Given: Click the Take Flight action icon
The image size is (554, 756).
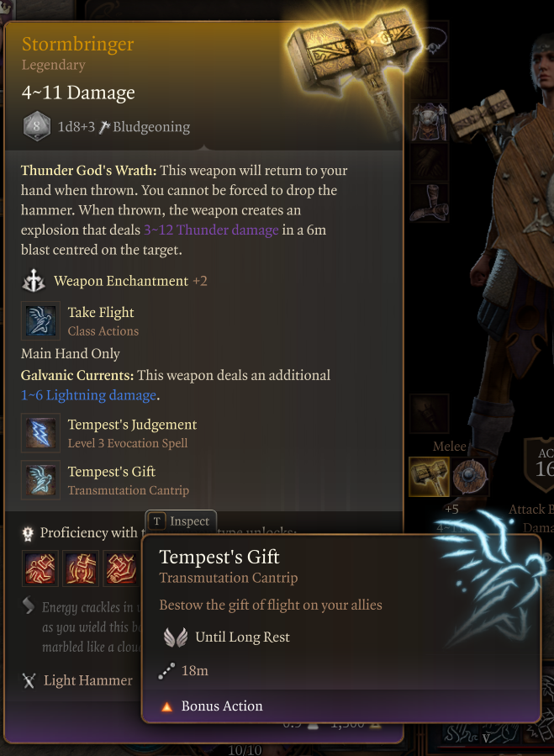Looking at the screenshot, I should [x=40, y=321].
